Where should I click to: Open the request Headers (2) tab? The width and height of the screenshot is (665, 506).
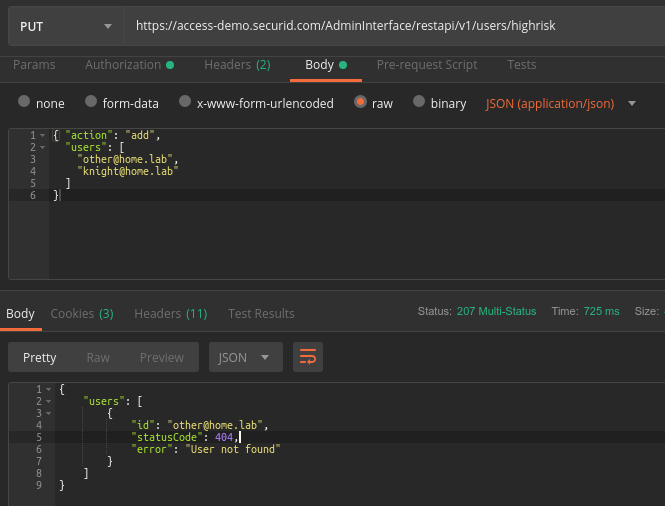[237, 65]
